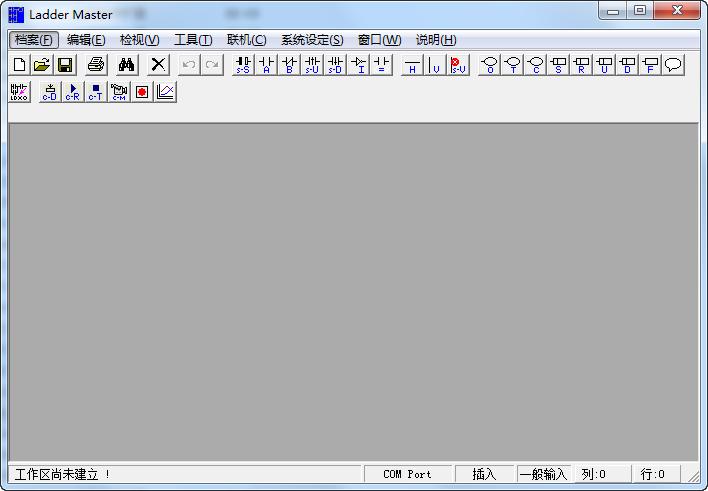Open the 说明(H) menu
The height and width of the screenshot is (491, 708).
click(436, 40)
